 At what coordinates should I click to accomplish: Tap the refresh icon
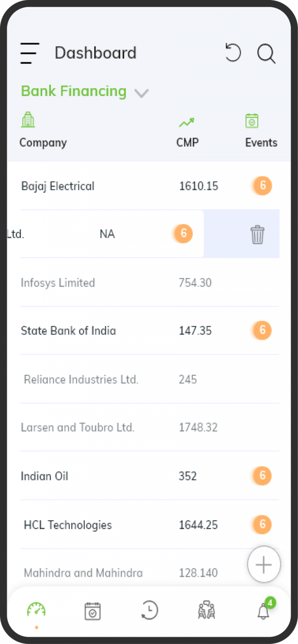tap(233, 53)
